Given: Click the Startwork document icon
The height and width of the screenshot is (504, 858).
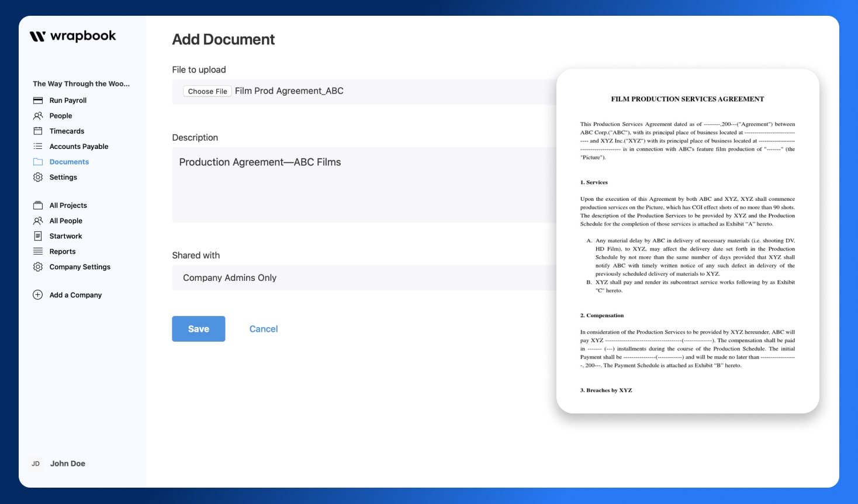Looking at the screenshot, I should (x=38, y=236).
